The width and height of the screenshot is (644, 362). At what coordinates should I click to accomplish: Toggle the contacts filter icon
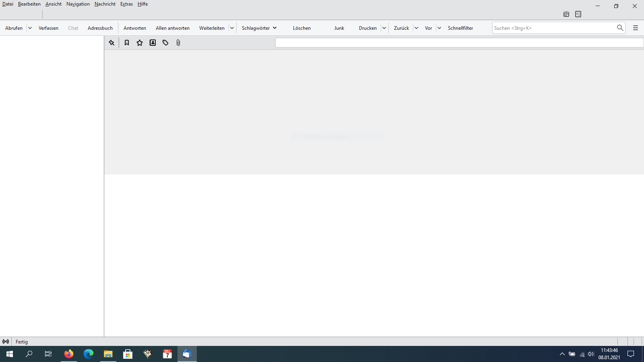click(x=153, y=43)
